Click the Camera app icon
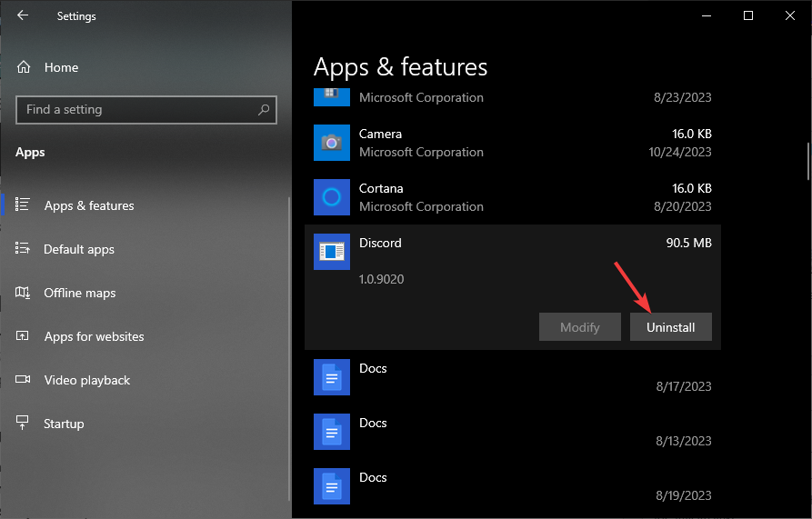The height and width of the screenshot is (519, 812). (x=331, y=143)
